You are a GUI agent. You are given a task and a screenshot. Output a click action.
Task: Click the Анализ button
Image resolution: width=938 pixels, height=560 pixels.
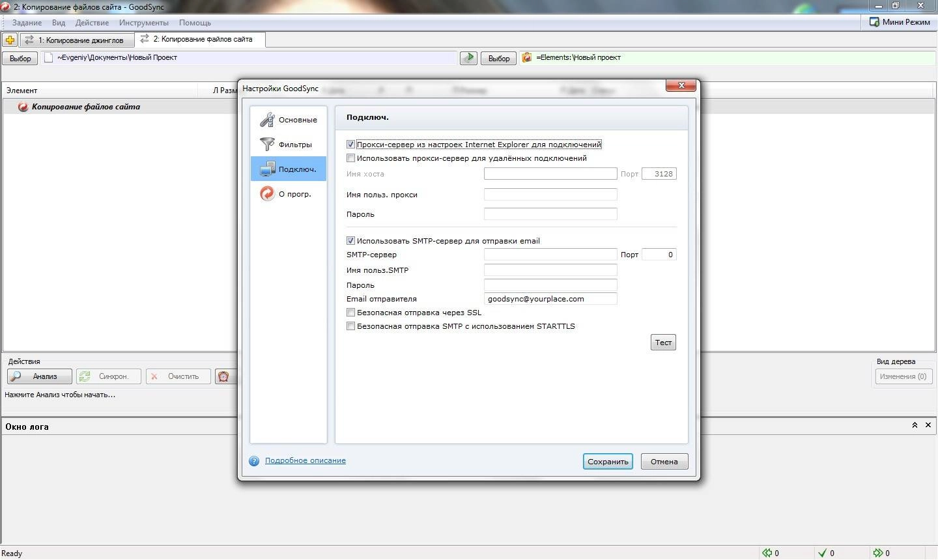point(39,376)
